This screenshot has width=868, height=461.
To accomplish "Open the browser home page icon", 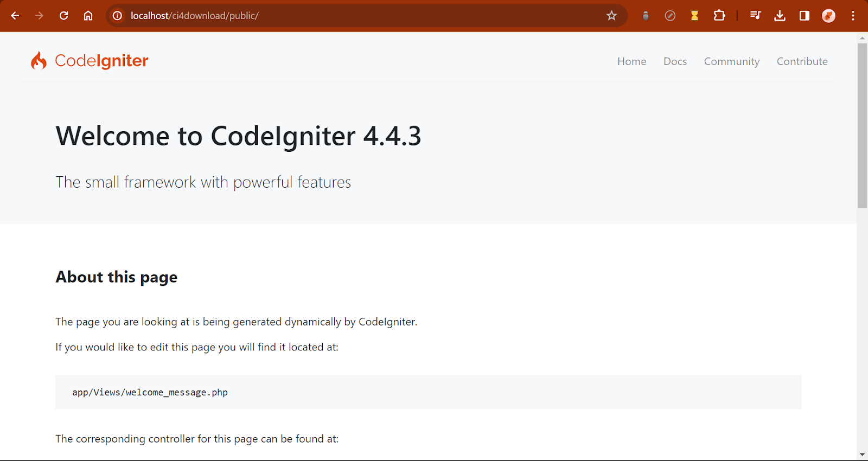I will 88,16.
